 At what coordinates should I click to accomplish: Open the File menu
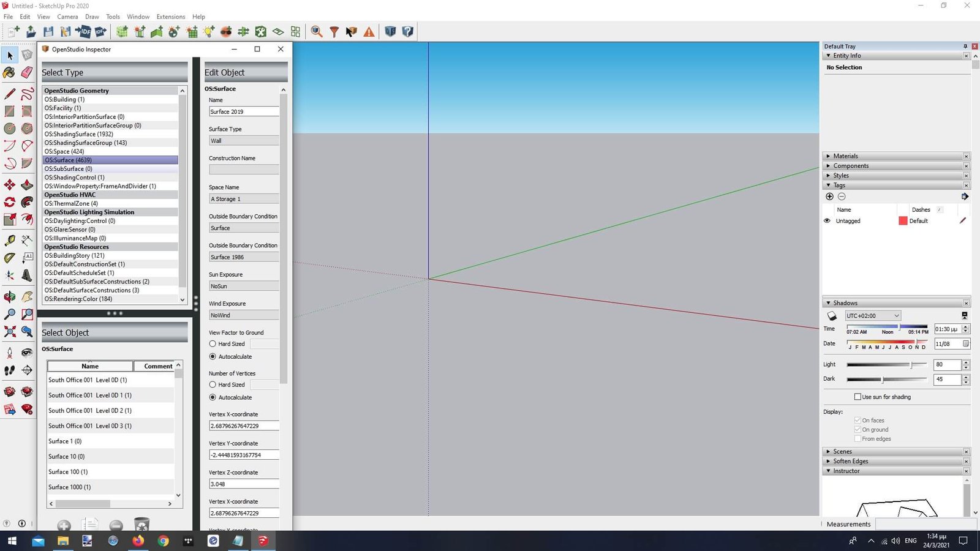(8, 17)
